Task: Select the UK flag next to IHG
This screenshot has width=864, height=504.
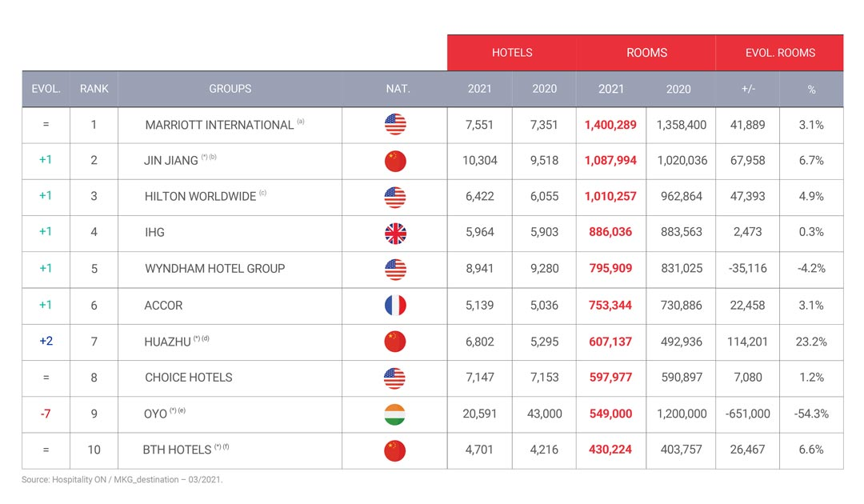Action: click(x=395, y=233)
